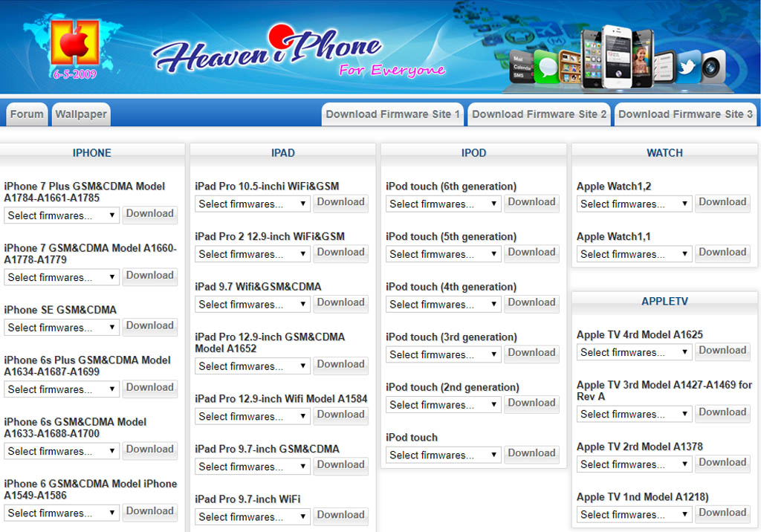The image size is (761, 532).
Task: Download Apple TV 1nd A1218 firmware
Action: coord(722,513)
